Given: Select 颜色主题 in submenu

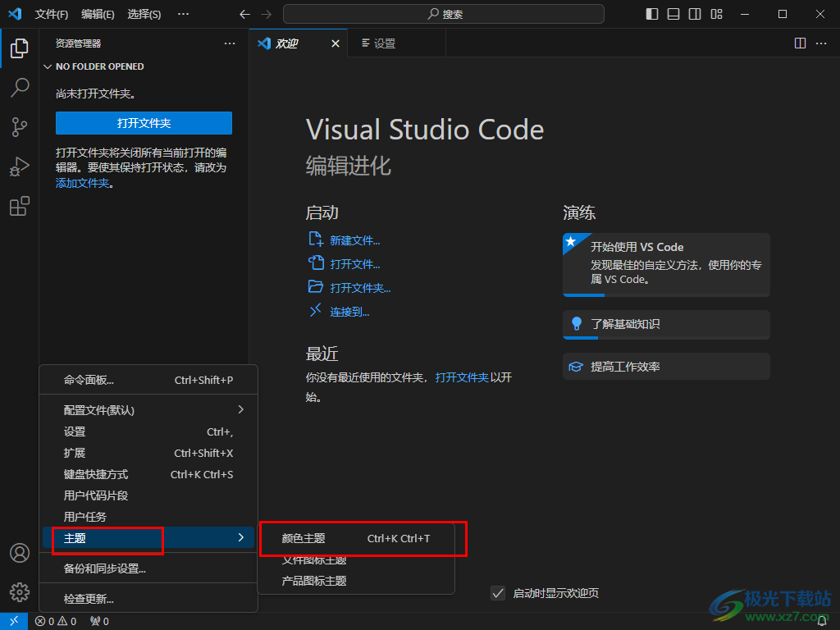Looking at the screenshot, I should pos(356,538).
